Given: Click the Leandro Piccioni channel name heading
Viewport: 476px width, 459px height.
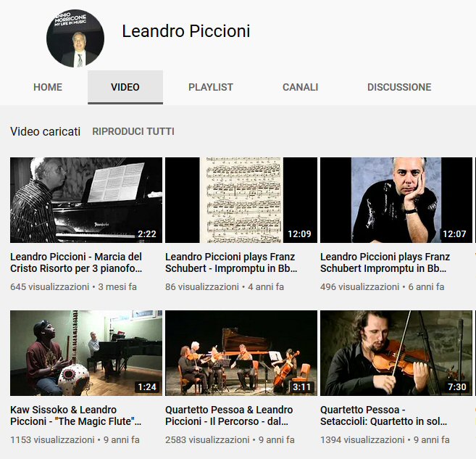Looking at the screenshot, I should [x=186, y=31].
